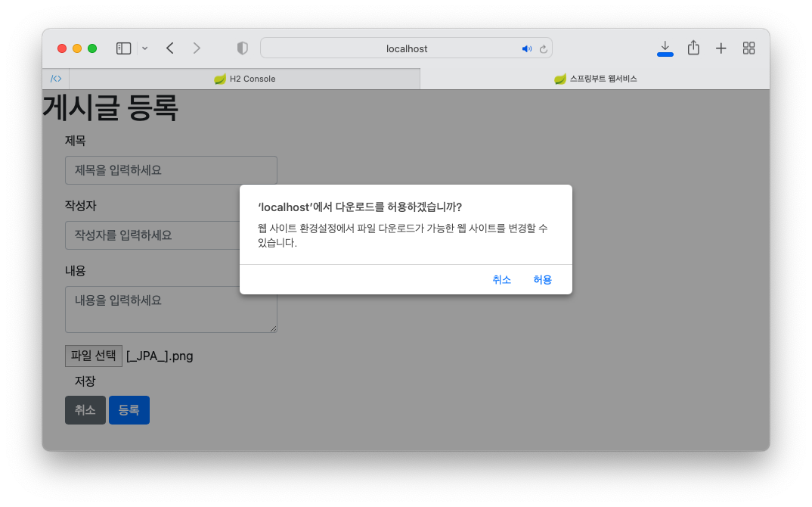Screen dimensions: 812x507
Task: Show the tab overview grid icon
Action: 749,48
